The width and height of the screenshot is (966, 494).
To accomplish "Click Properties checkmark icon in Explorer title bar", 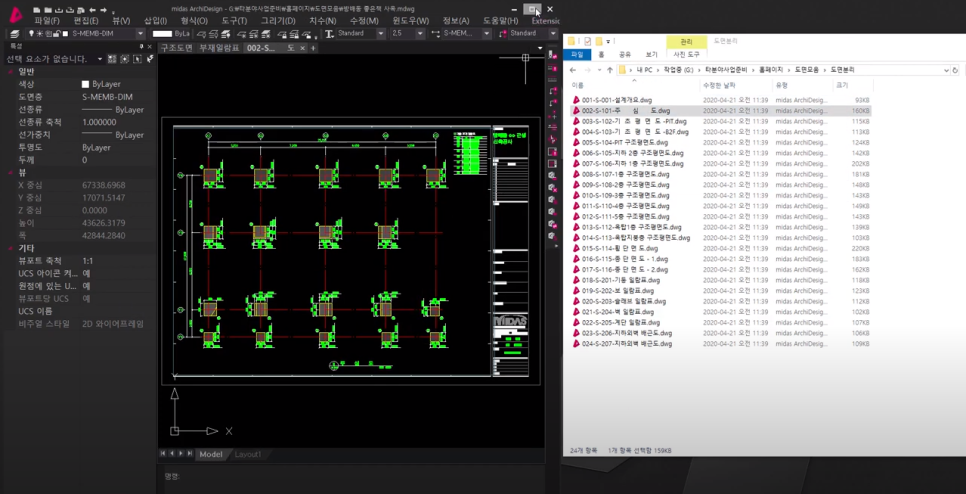I will pos(588,41).
